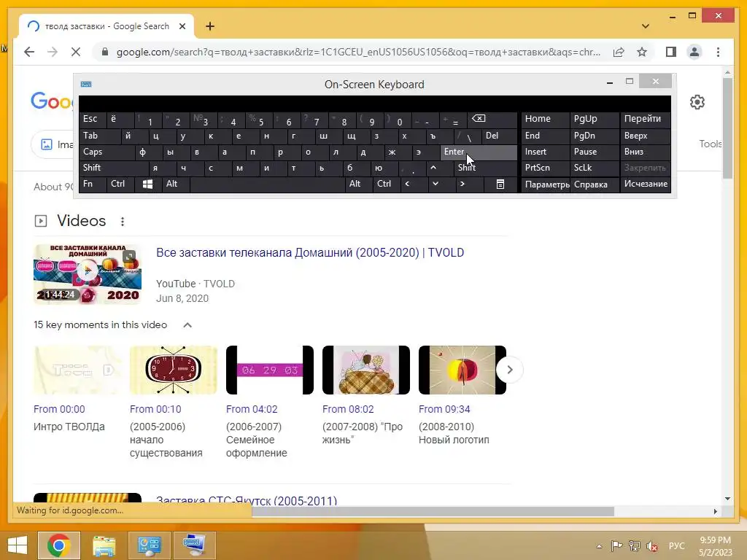
Task: Click the Справка help key on On-Screen Keyboard
Action: (x=594, y=184)
